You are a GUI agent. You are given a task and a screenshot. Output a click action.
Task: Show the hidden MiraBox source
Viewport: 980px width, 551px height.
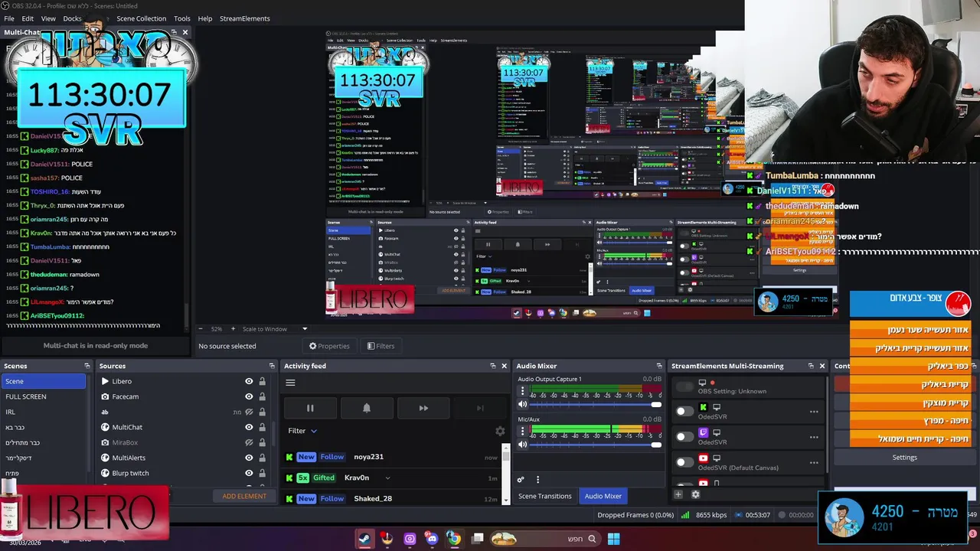(249, 442)
